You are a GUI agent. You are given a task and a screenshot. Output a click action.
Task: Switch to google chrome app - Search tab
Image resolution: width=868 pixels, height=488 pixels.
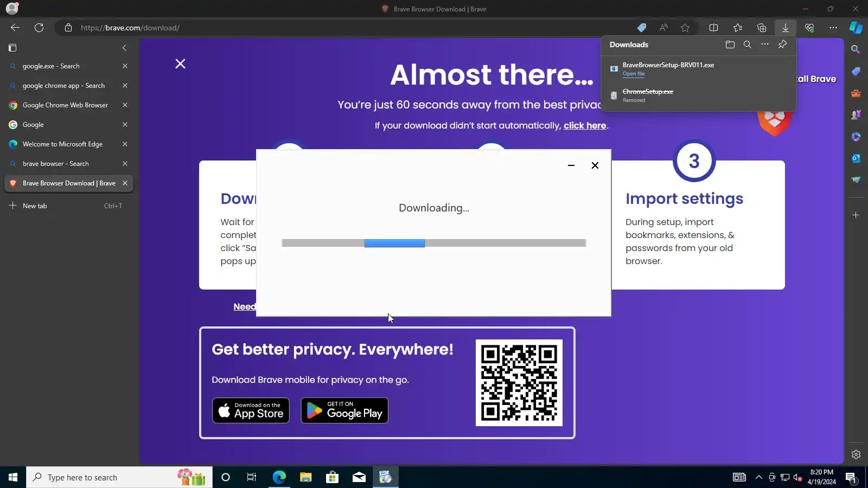coord(68,86)
